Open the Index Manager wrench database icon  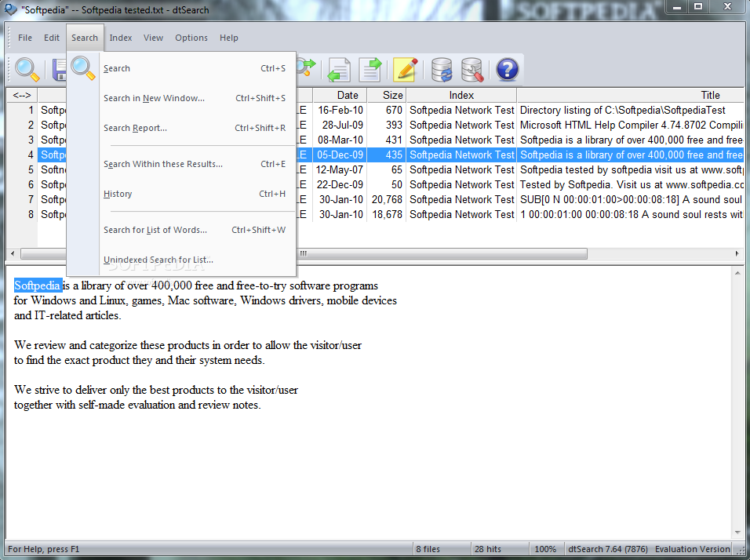pyautogui.click(x=471, y=70)
